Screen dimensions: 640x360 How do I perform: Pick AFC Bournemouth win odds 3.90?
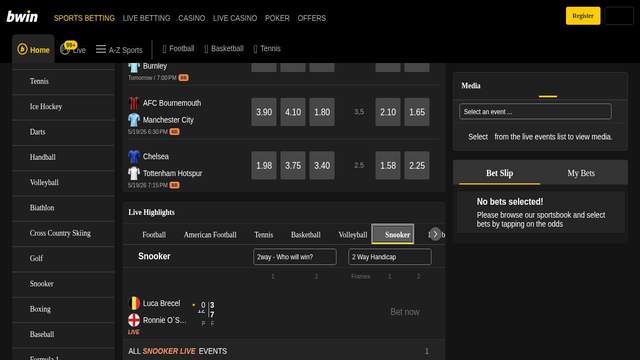[264, 112]
